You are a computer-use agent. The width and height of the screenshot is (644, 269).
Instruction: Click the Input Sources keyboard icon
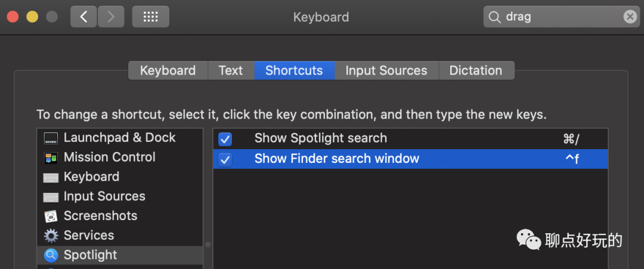[x=51, y=197]
